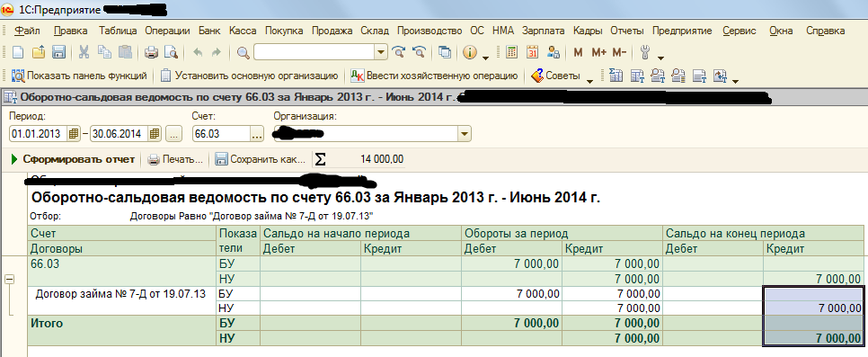
Task: Open the Зарплата menu
Action: click(x=543, y=31)
